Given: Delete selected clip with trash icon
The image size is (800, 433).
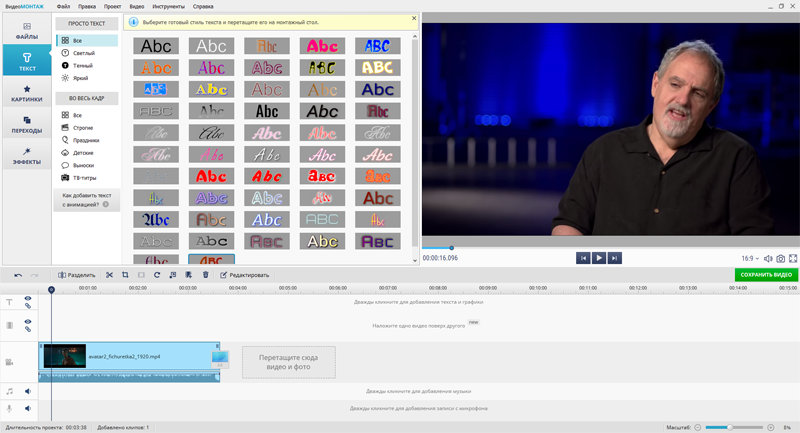Looking at the screenshot, I should click(x=206, y=274).
